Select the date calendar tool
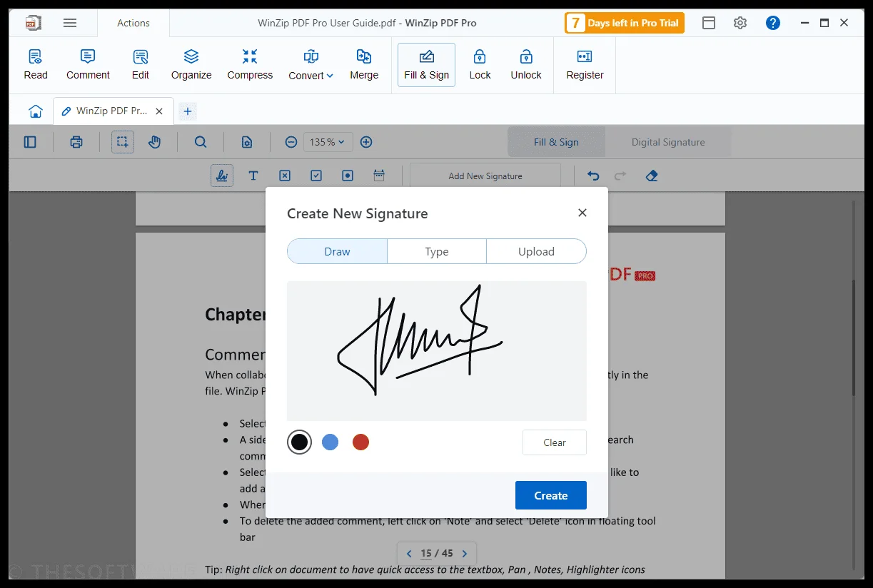The height and width of the screenshot is (588, 873). click(379, 176)
